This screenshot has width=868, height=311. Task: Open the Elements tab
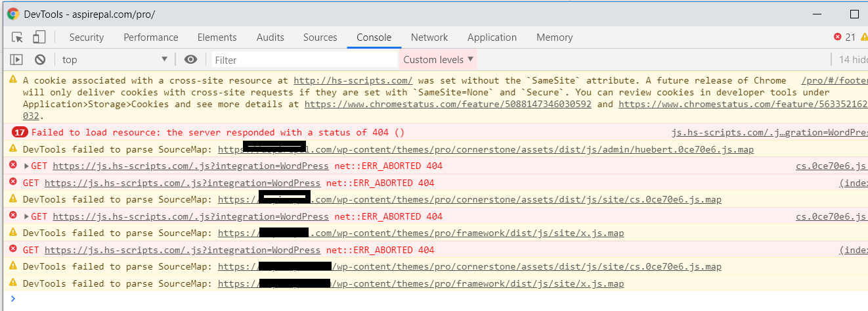pyautogui.click(x=217, y=37)
